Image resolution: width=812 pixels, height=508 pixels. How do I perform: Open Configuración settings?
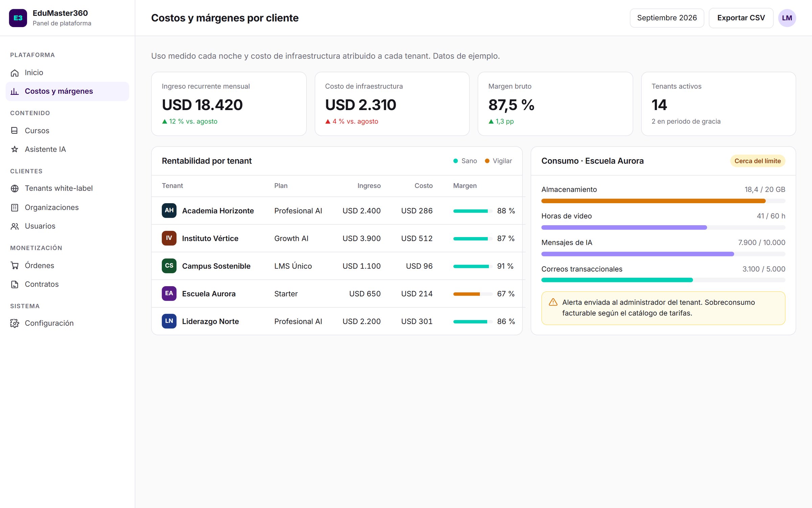click(67, 323)
